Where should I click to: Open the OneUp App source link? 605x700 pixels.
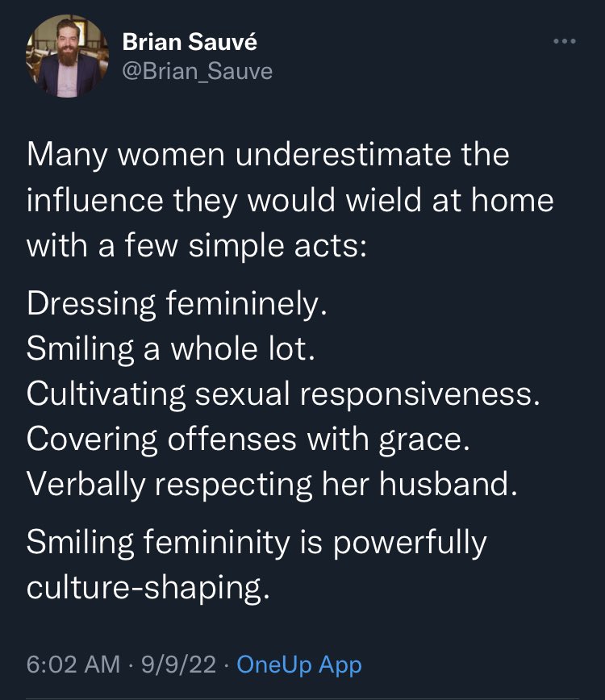[299, 665]
